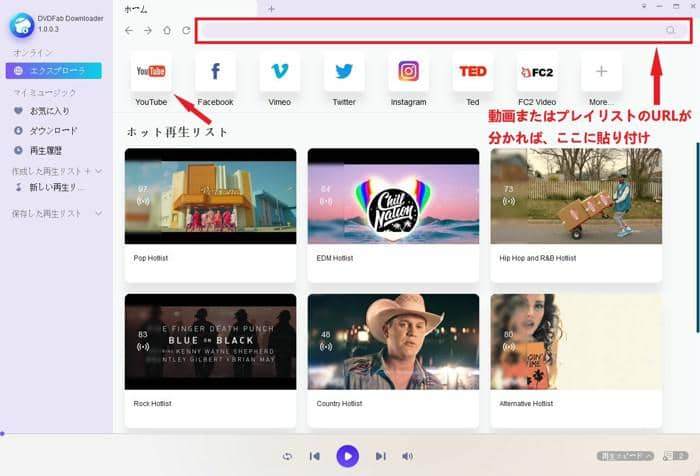This screenshot has width=700, height=476.
Task: Open the Instagram site shortcut
Action: pos(408,71)
